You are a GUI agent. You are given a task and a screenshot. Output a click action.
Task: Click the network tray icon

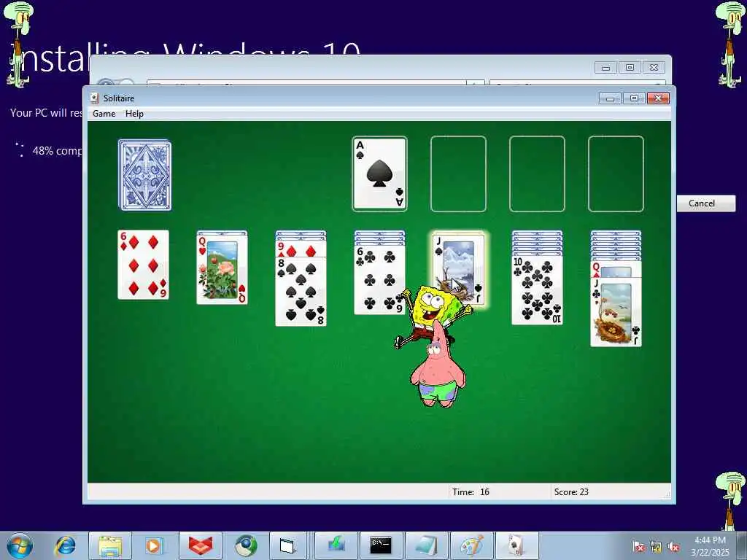tap(656, 547)
